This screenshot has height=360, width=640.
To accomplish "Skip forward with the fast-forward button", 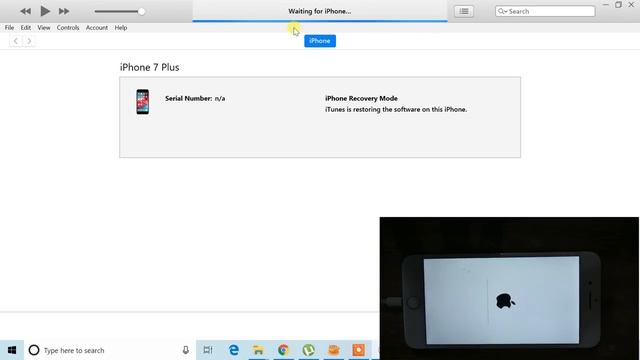I will coord(64,11).
